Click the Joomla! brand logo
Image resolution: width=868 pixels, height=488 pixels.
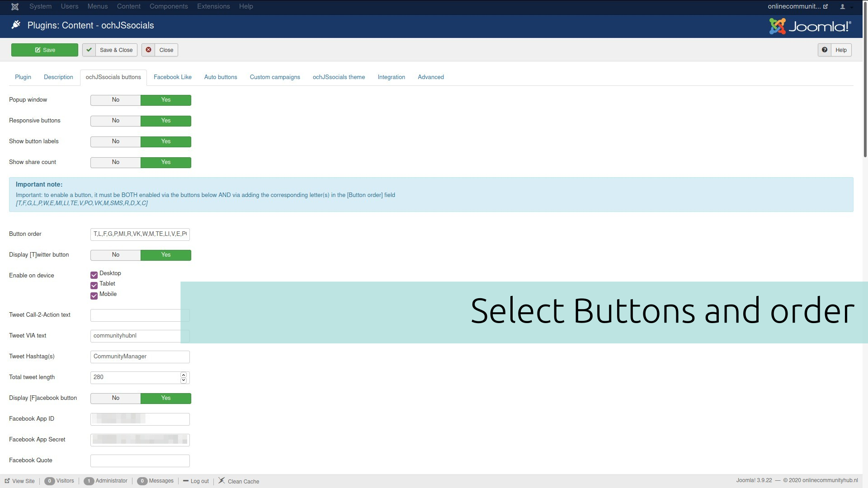tap(810, 26)
